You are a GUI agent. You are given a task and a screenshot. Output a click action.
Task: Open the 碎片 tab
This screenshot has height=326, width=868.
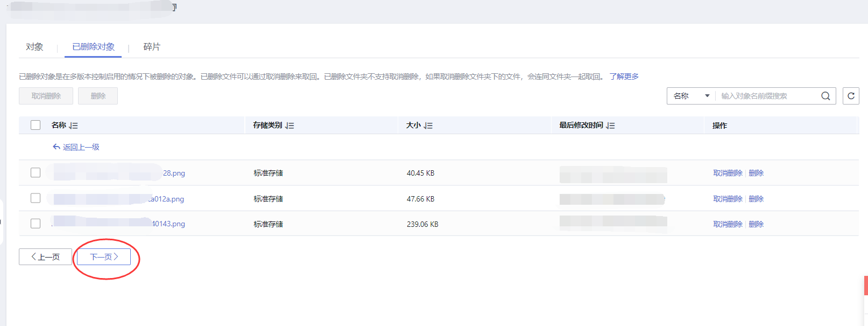152,47
